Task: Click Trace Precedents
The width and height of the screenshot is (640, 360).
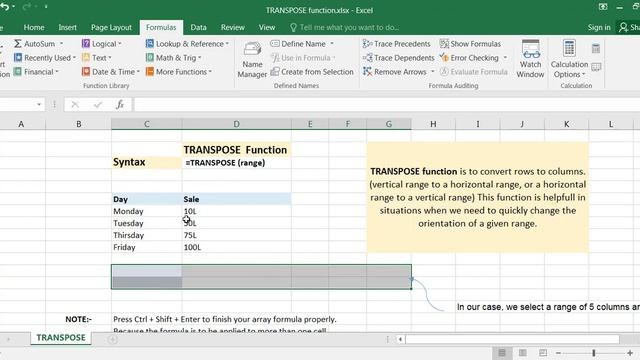Action: pos(396,44)
